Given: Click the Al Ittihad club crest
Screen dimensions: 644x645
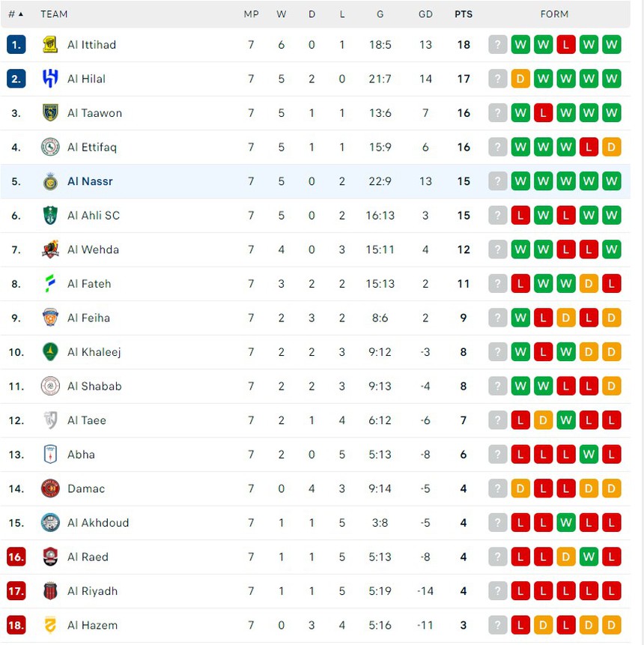Looking at the screenshot, I should [x=50, y=44].
